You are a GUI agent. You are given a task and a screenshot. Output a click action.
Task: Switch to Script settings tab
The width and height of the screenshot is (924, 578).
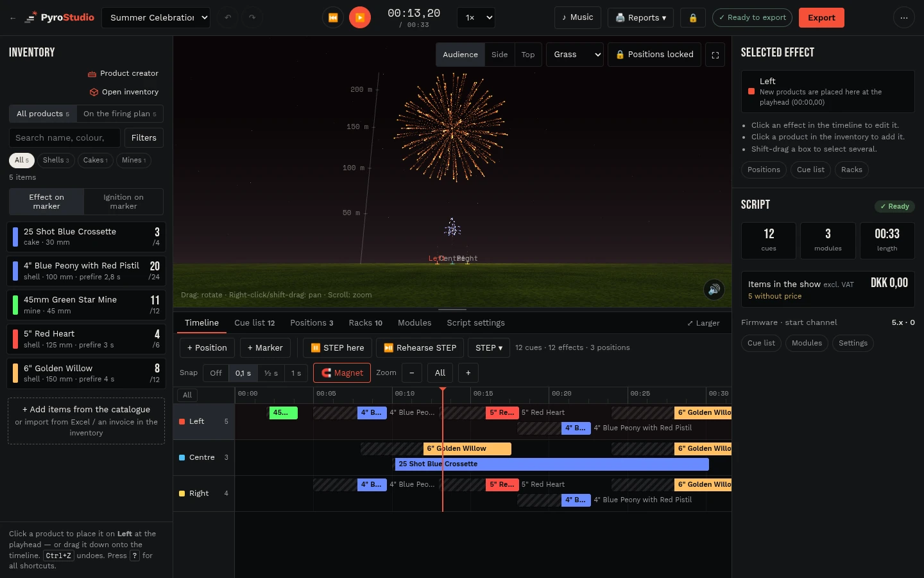(475, 323)
